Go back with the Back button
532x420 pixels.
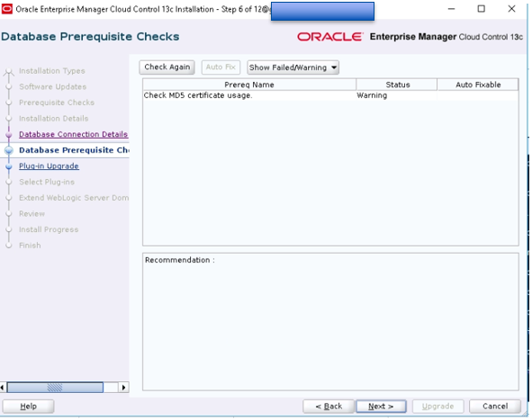[x=329, y=407]
